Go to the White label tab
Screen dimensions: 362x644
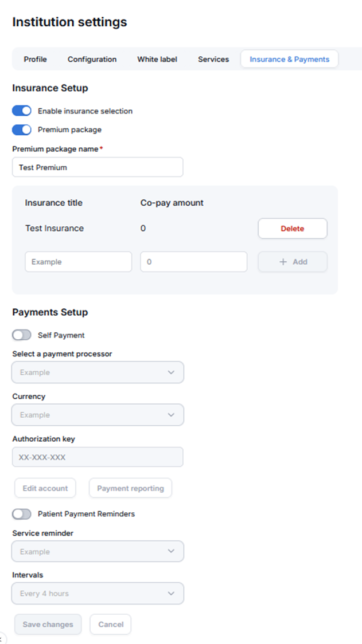point(157,59)
